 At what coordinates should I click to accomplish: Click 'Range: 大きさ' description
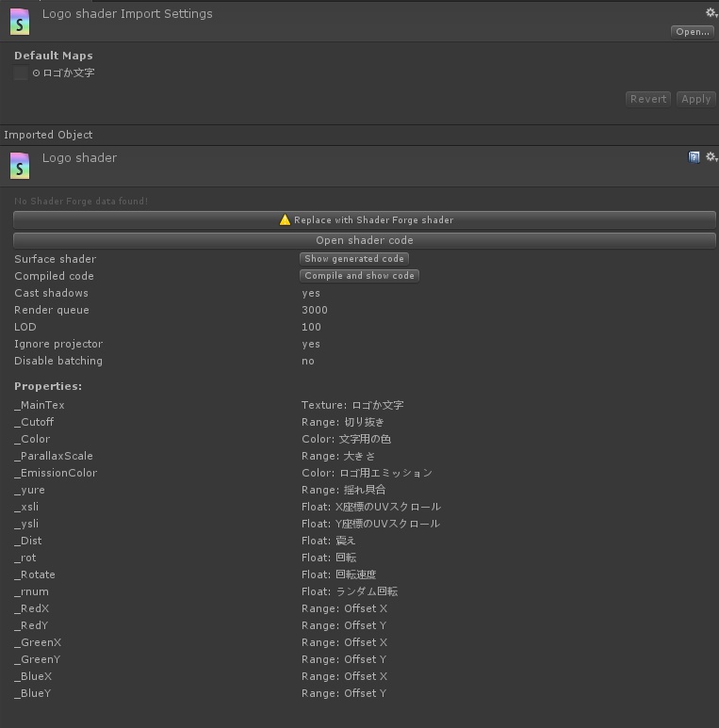point(338,456)
